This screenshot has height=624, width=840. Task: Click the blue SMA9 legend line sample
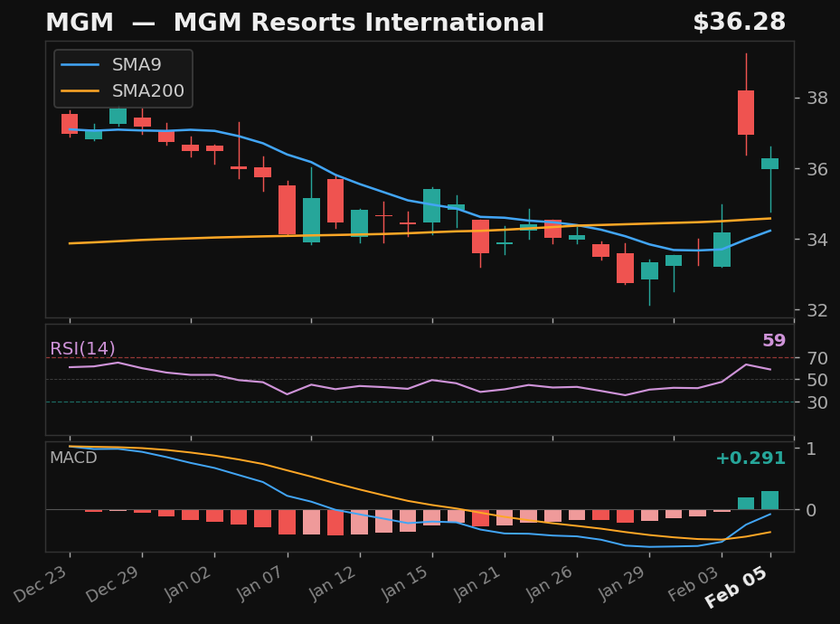point(80,65)
